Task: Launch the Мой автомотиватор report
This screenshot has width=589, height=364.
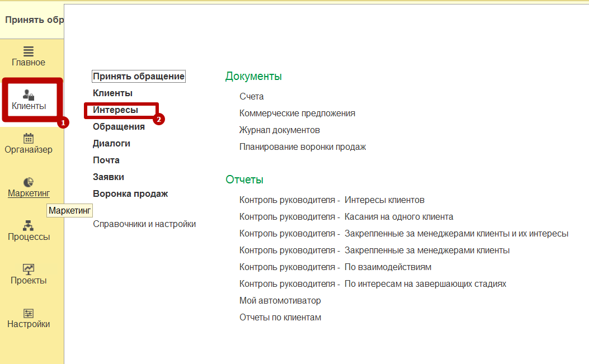Action: [280, 301]
